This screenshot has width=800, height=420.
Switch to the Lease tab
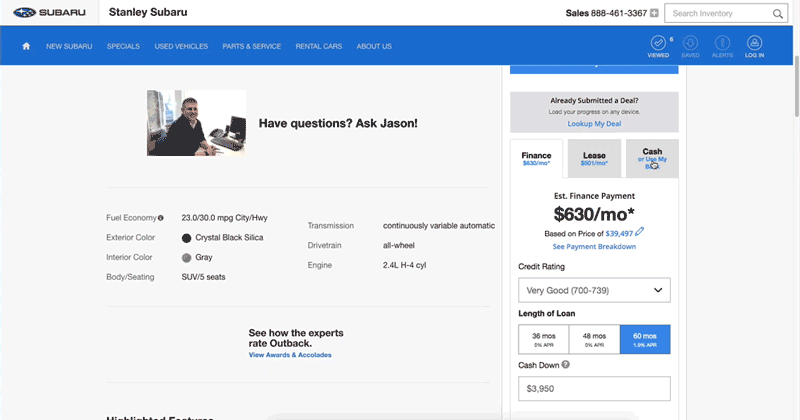(594, 158)
